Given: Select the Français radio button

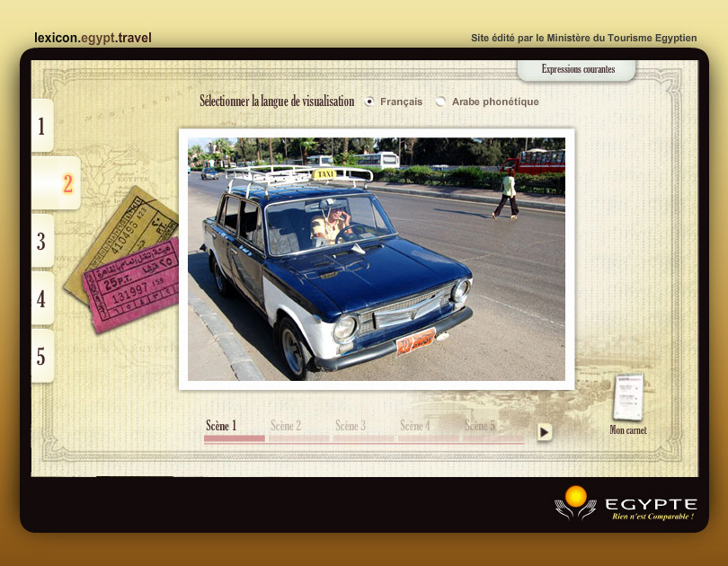Looking at the screenshot, I should pyautogui.click(x=369, y=102).
